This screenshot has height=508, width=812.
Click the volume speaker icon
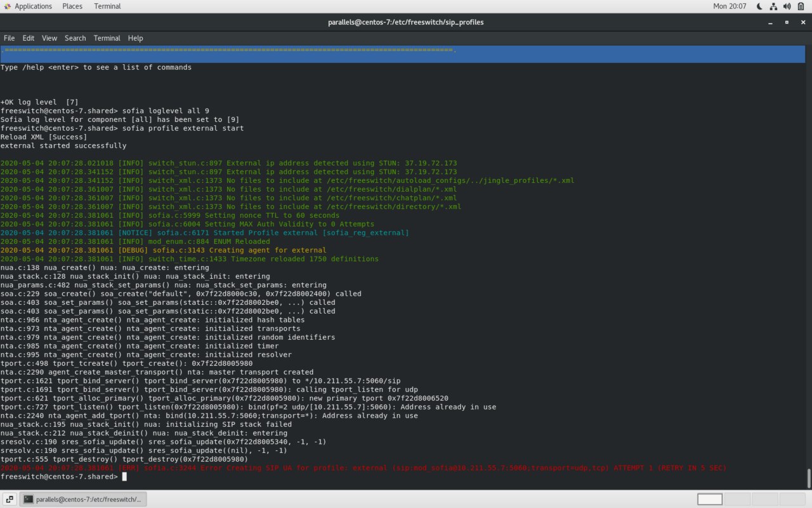pos(787,6)
